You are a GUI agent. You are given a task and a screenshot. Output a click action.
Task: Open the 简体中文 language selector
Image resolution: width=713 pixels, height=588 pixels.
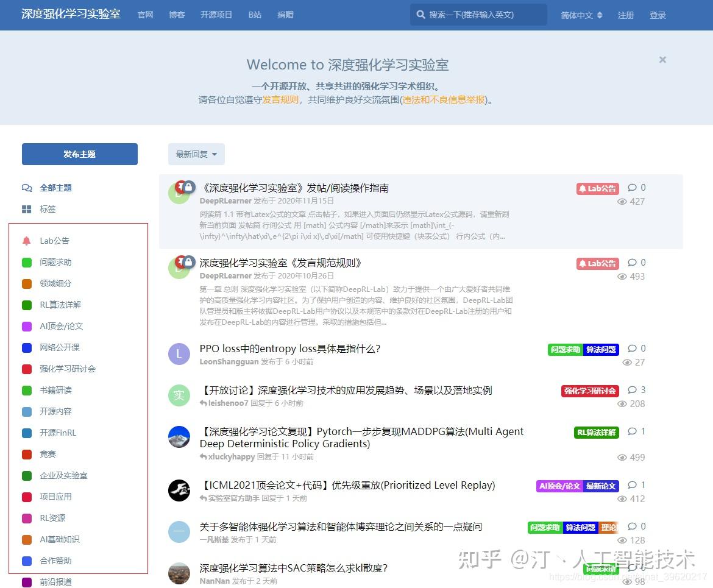click(x=580, y=15)
